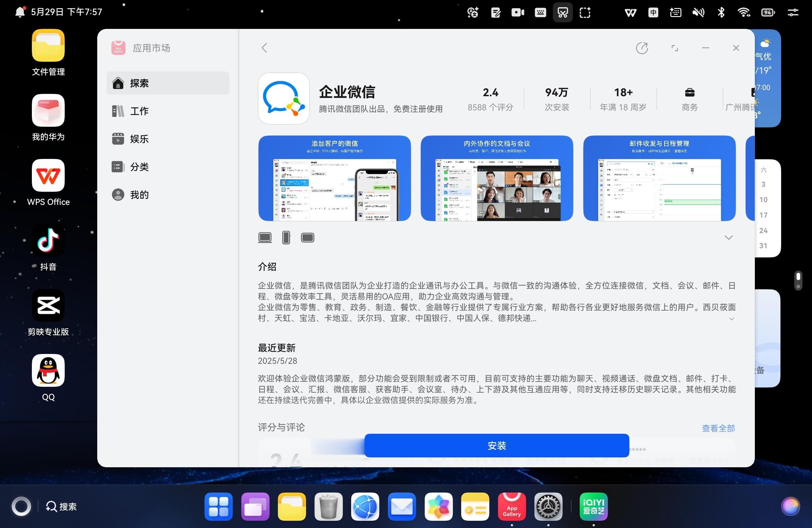Switch input method via 中 icon
The image size is (812, 528).
tap(653, 12)
